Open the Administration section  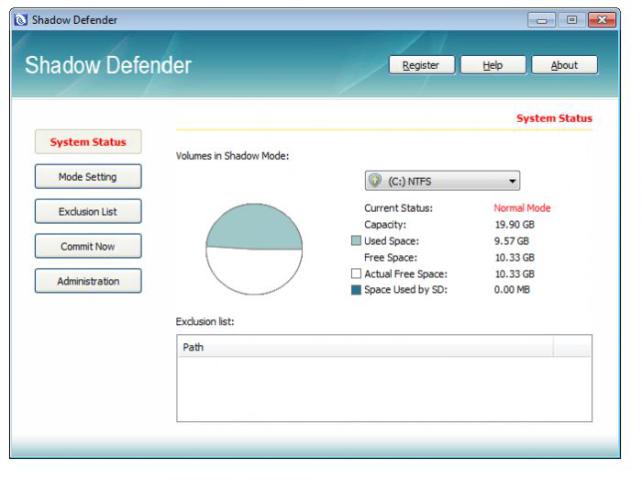point(88,281)
